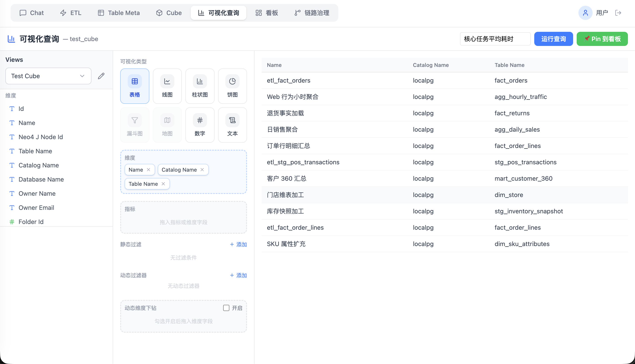Add a 静态过滤 static filter

click(x=238, y=244)
